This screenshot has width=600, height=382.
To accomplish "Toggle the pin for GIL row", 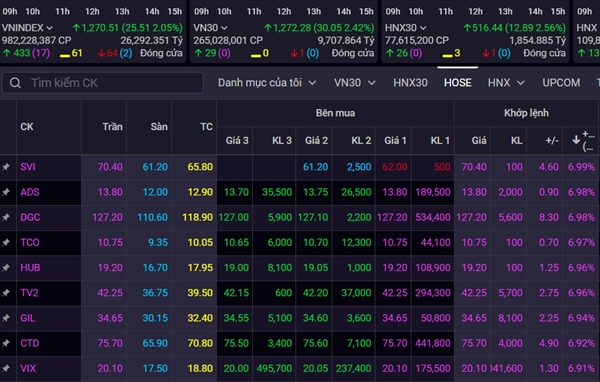I will [6, 318].
